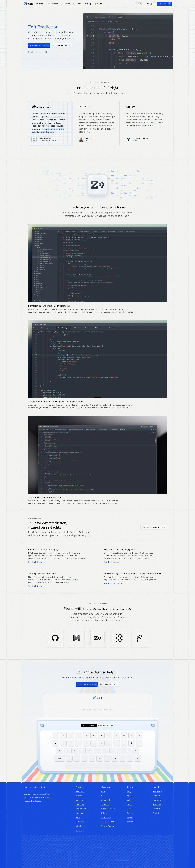Click Bob Rudis's avatar photo
This screenshot has width=195, height=868.
click(81, 139)
